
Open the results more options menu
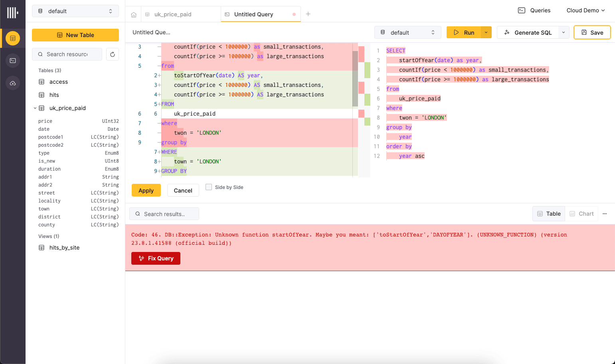tap(605, 214)
